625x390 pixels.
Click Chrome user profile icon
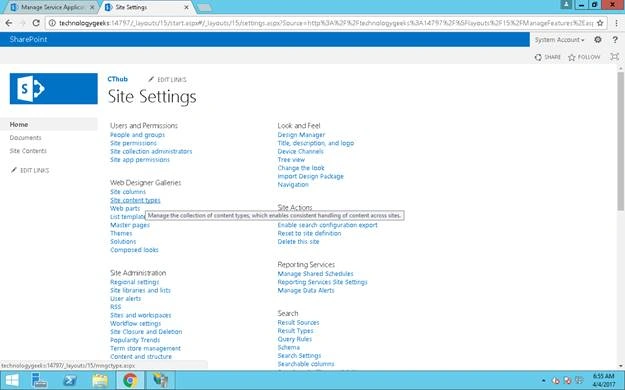(x=566, y=5)
